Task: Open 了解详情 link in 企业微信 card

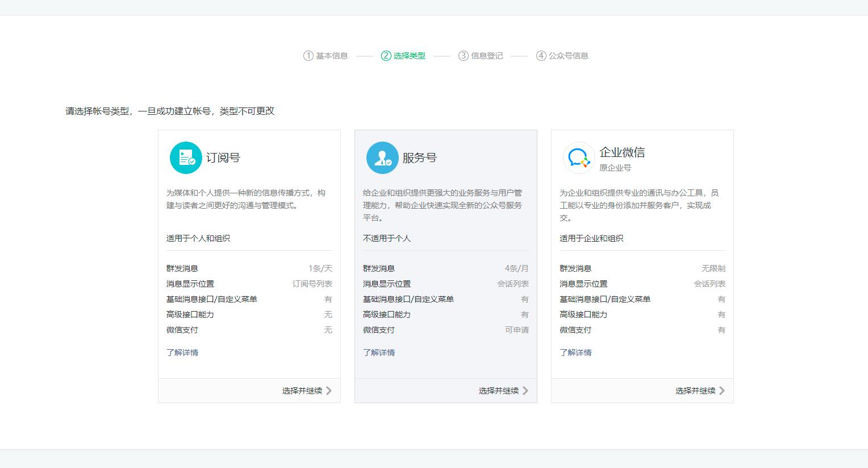Action: click(x=575, y=353)
